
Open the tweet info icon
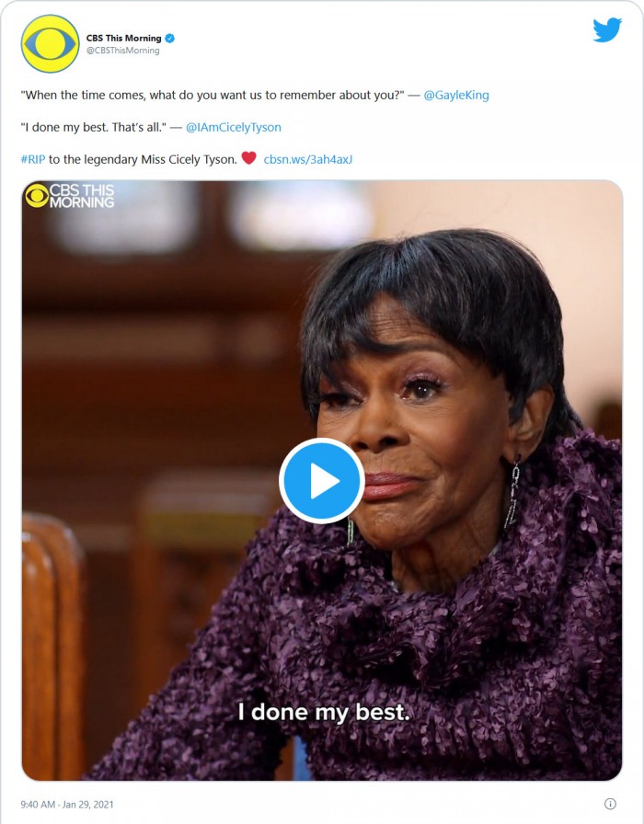click(609, 803)
